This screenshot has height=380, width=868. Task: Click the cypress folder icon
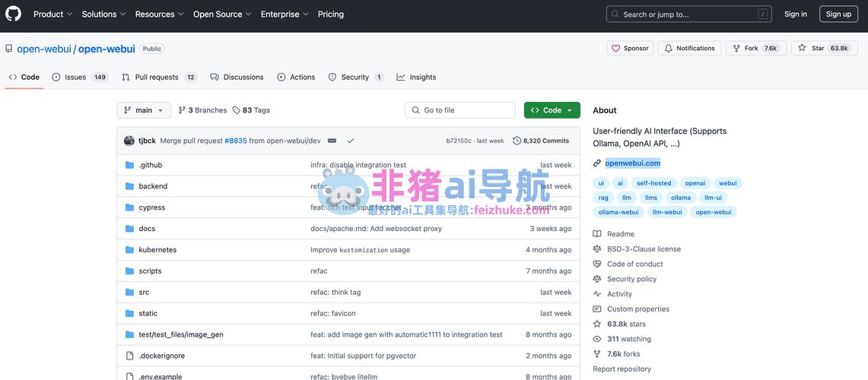129,207
